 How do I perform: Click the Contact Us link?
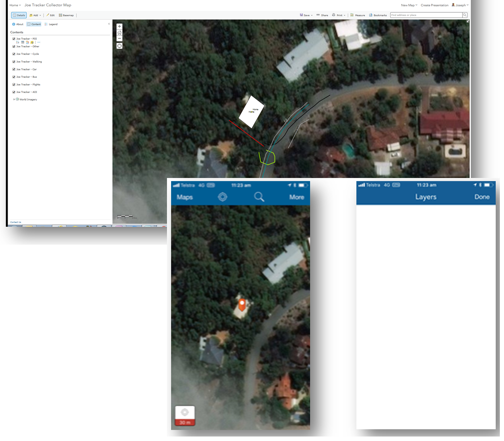tap(16, 222)
